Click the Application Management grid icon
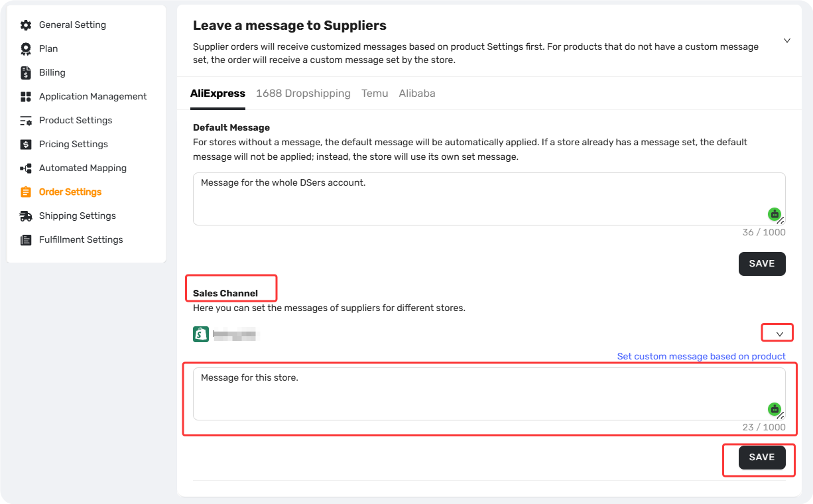This screenshot has width=813, height=504. tap(26, 97)
